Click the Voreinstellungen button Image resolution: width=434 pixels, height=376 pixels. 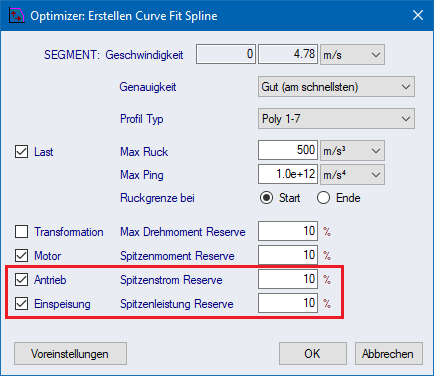pyautogui.click(x=70, y=354)
